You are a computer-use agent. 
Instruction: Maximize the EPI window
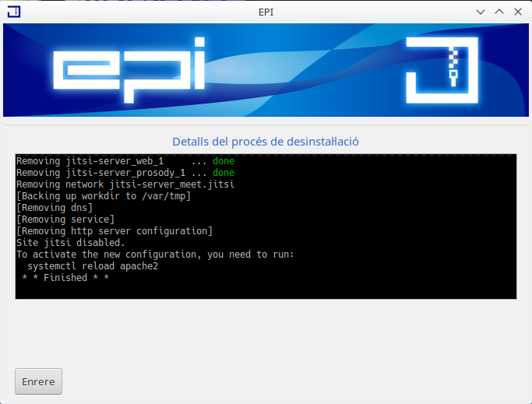[x=499, y=12]
